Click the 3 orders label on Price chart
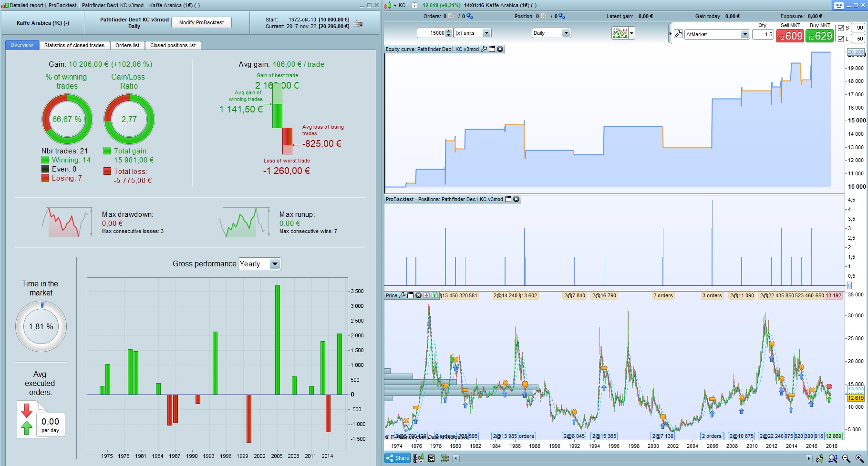 tap(712, 295)
